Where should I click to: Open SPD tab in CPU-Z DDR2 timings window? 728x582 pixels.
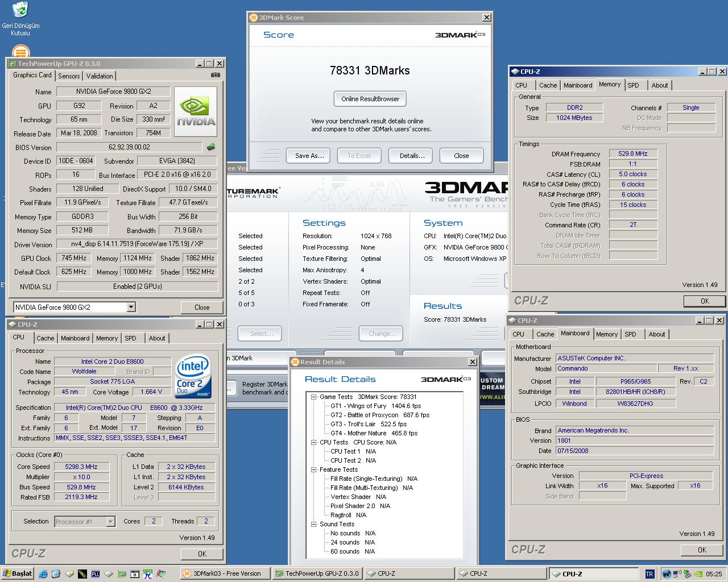click(x=633, y=85)
